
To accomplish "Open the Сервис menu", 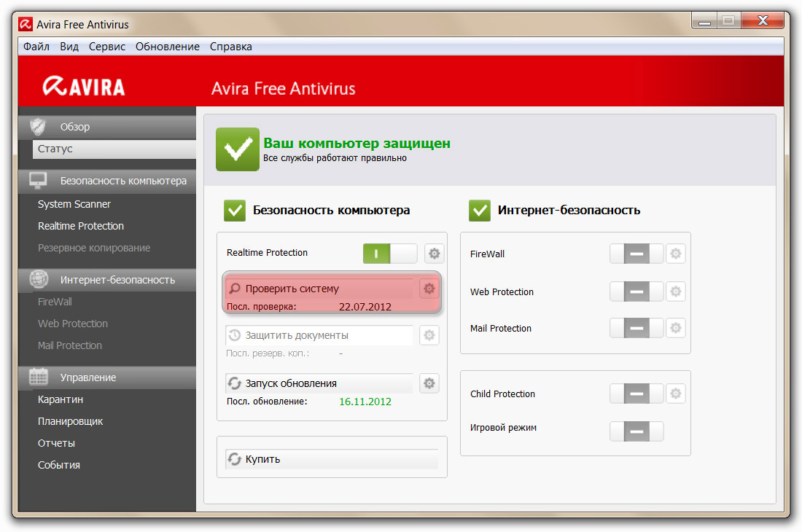I will pos(107,47).
